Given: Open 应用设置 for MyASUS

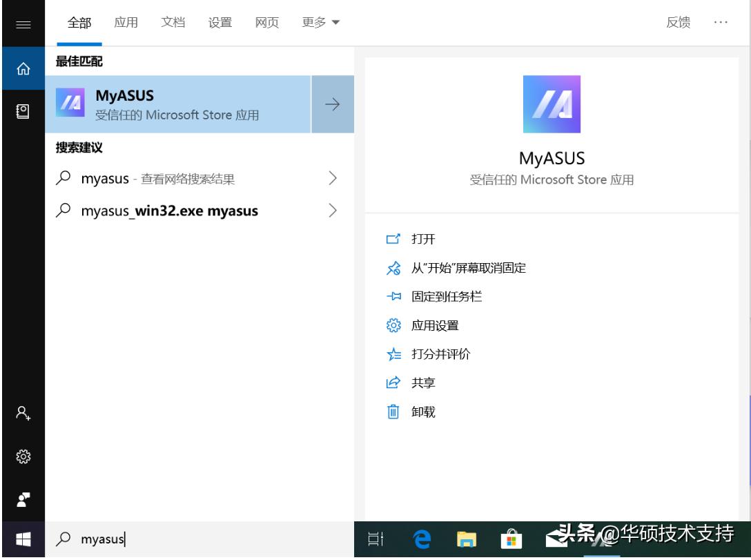Looking at the screenshot, I should click(x=436, y=325).
